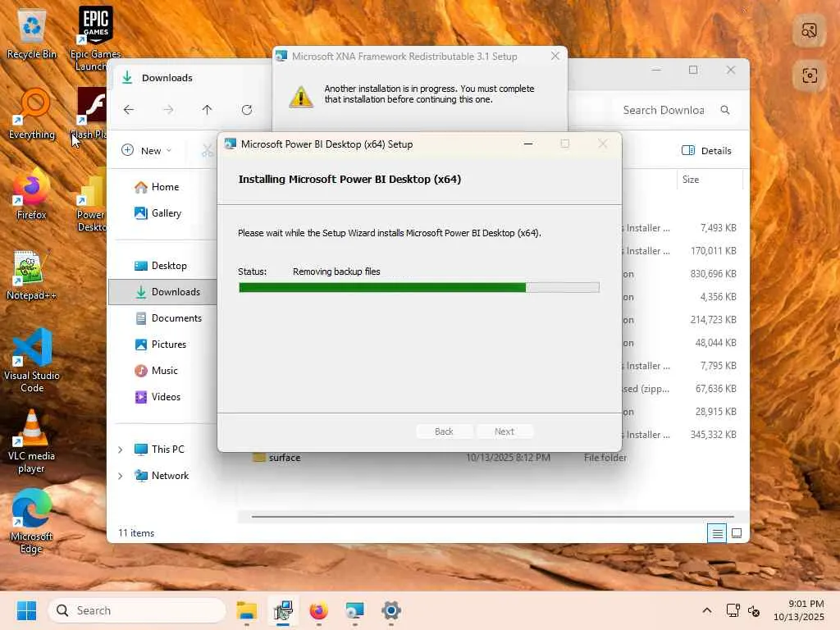Open the network display tray icon

733,610
